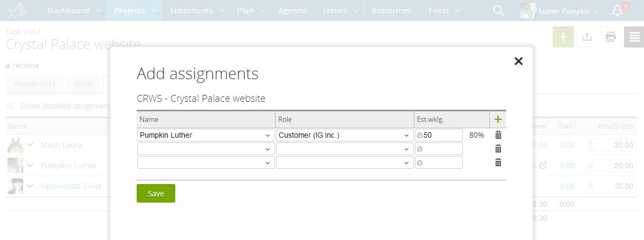Open the Timesheets menu
Viewport: 644px width, 240px height.
pos(195,11)
